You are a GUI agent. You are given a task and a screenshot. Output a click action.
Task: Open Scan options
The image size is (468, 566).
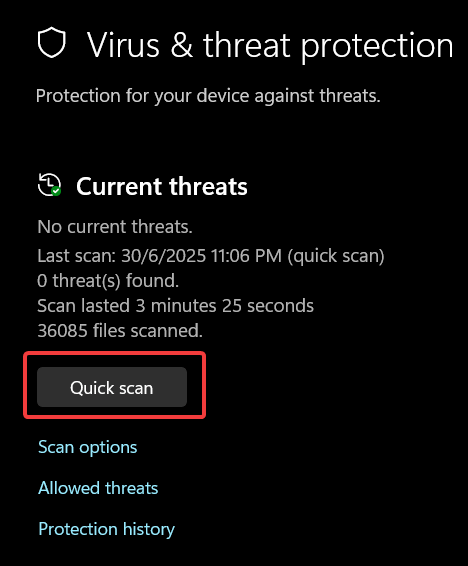88,448
